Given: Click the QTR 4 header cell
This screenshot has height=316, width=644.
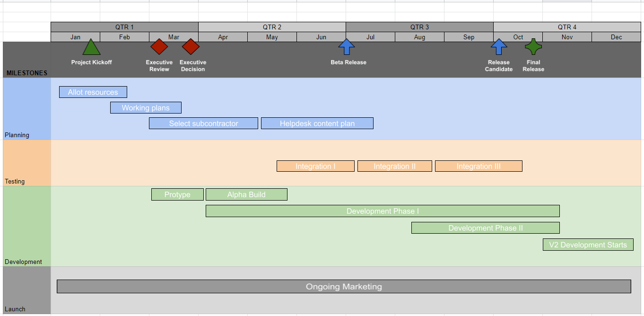Looking at the screenshot, I should 567,27.
